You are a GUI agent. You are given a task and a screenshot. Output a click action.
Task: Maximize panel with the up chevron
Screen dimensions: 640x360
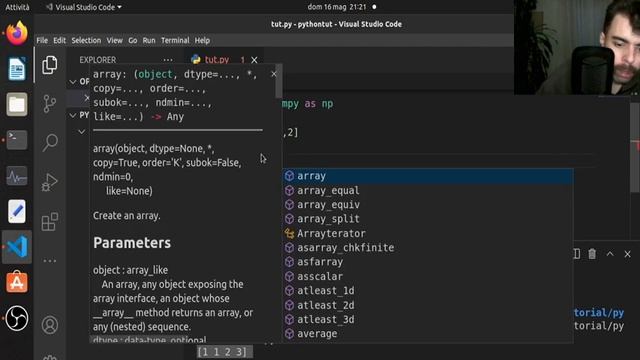coord(610,254)
